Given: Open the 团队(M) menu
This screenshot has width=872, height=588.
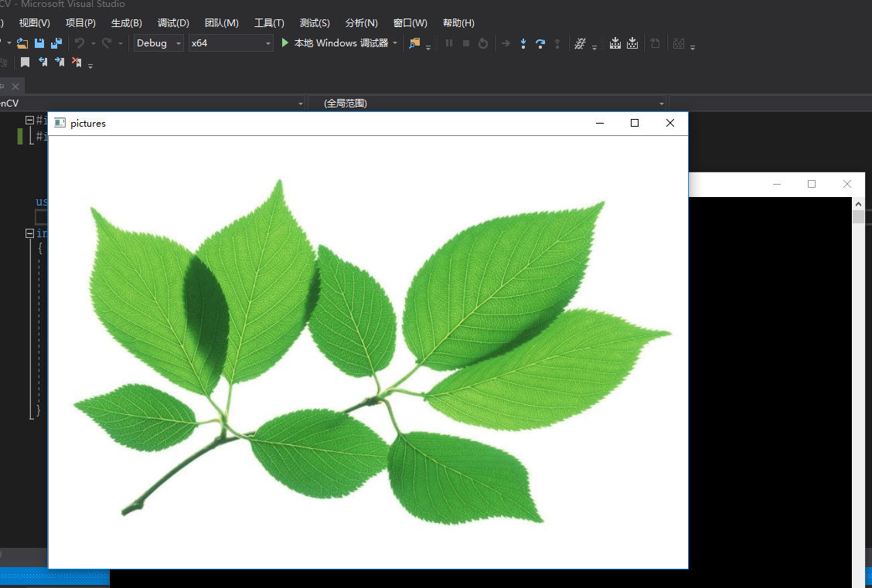Looking at the screenshot, I should click(x=221, y=22).
